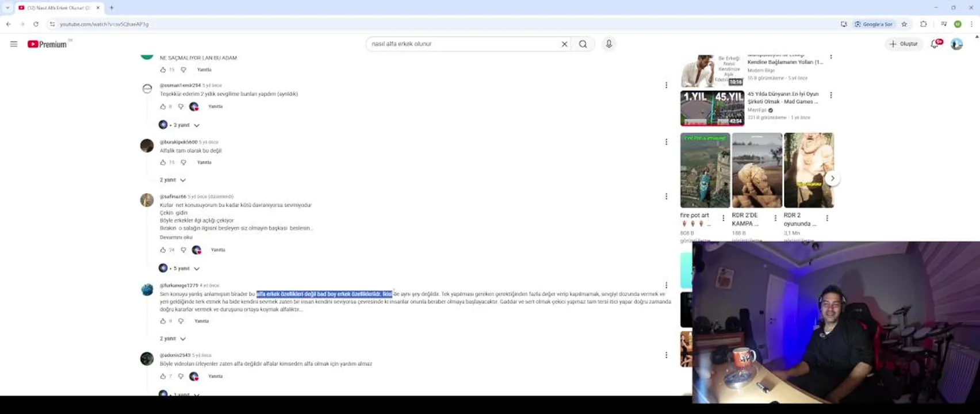980x414 pixels.
Task: Open options for "45 Yılda Dünyanın" sidebar video
Action: click(830, 95)
